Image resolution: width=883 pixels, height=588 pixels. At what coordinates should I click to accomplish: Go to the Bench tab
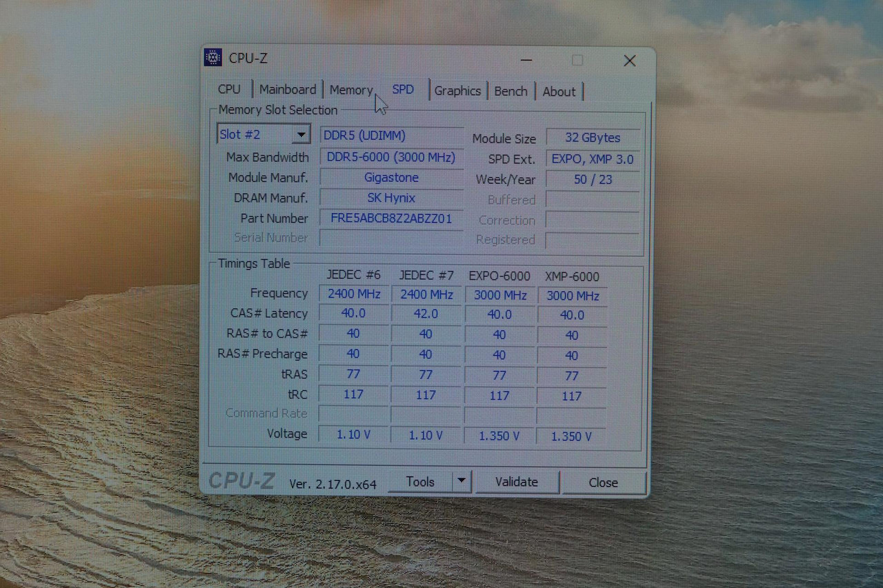click(510, 91)
